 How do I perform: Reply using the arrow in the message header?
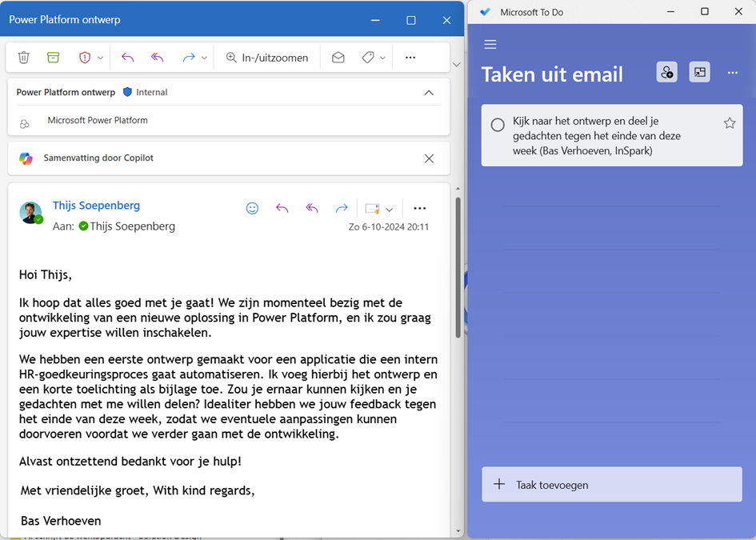tap(282, 208)
